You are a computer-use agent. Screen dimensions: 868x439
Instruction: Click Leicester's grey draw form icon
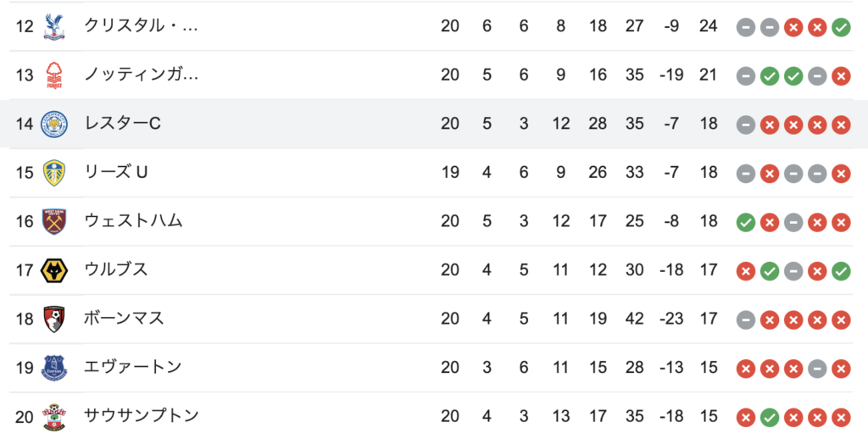coord(746,124)
